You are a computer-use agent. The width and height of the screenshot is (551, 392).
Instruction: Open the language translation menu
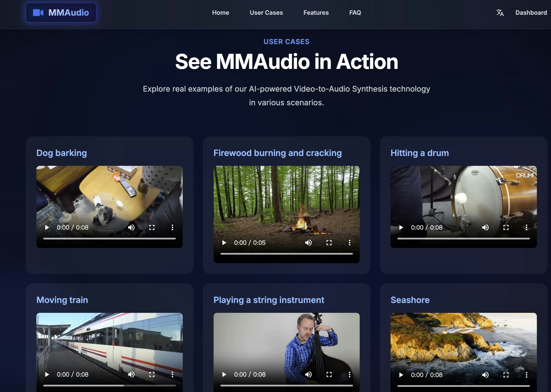[x=500, y=13]
